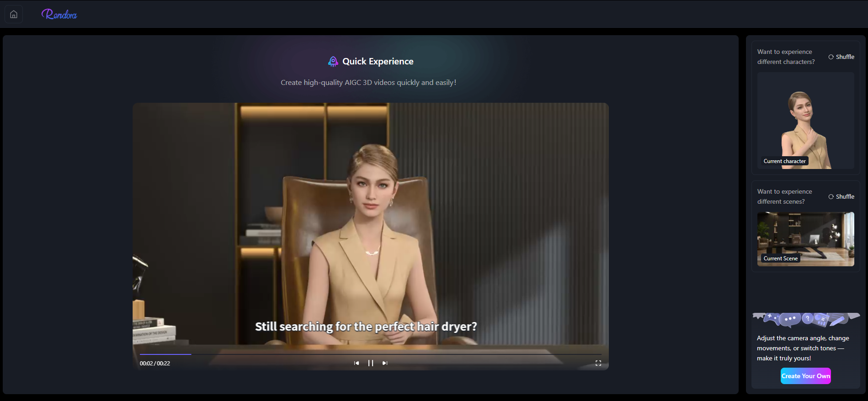The image size is (868, 401).
Task: Select the current scene thumbnail
Action: point(806,239)
